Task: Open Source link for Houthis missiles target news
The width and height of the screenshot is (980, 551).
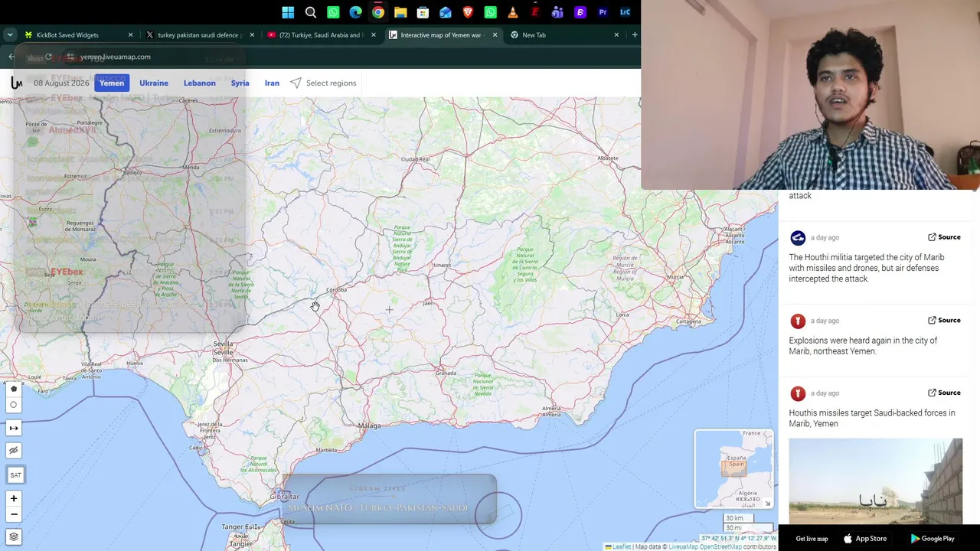Action: tap(944, 393)
